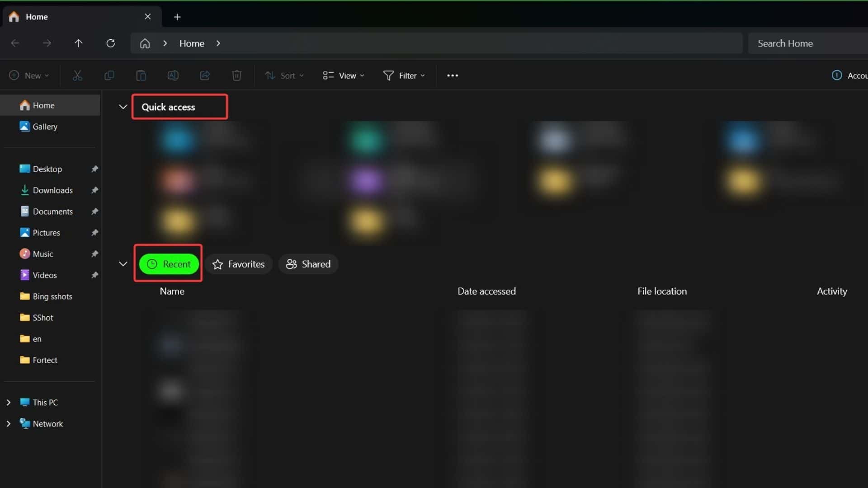Unpin the Music folder

(x=94, y=253)
